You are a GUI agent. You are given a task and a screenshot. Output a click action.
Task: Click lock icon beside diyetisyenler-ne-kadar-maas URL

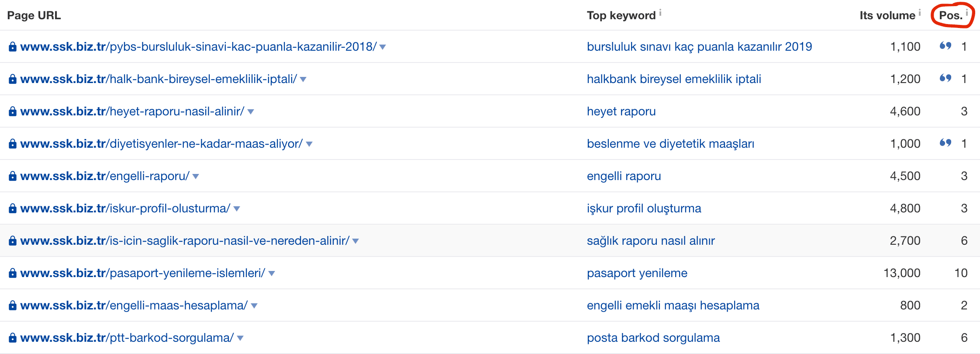[13, 144]
